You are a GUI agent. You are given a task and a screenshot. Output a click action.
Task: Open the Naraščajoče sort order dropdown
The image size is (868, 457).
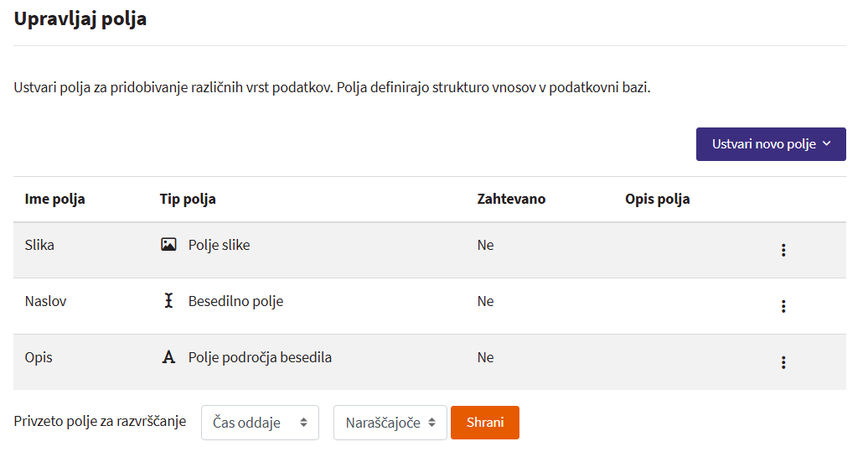point(390,423)
